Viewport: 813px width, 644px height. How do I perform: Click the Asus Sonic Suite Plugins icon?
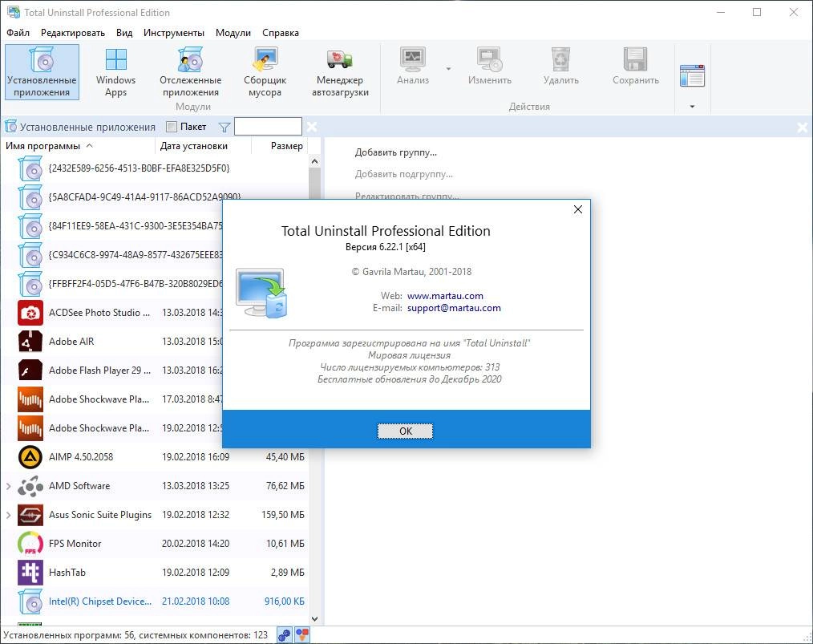click(30, 515)
